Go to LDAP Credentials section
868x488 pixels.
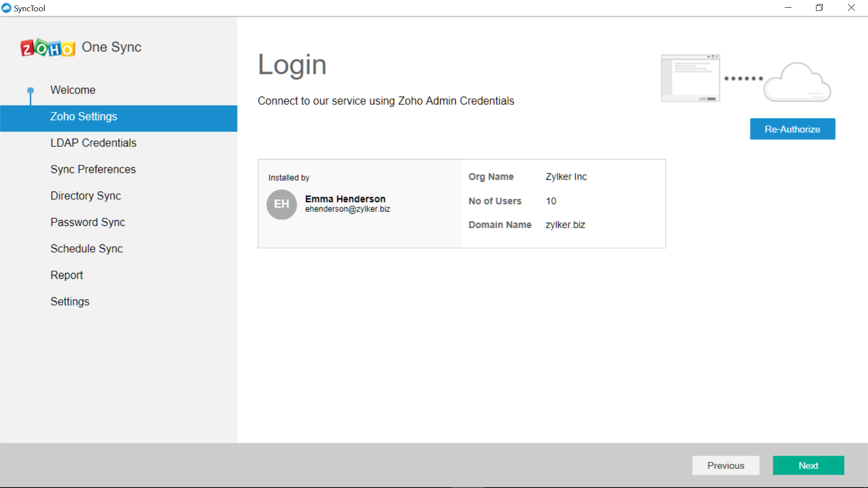93,143
